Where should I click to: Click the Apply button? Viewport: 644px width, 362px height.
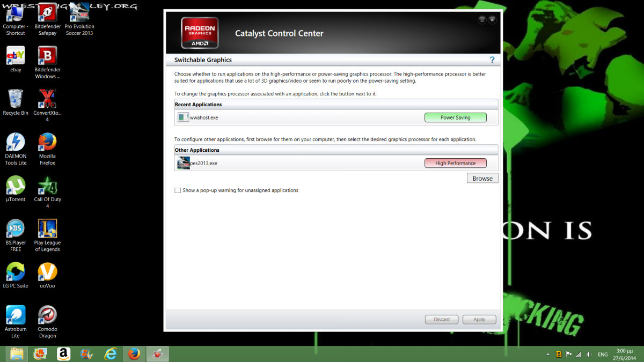pos(479,320)
